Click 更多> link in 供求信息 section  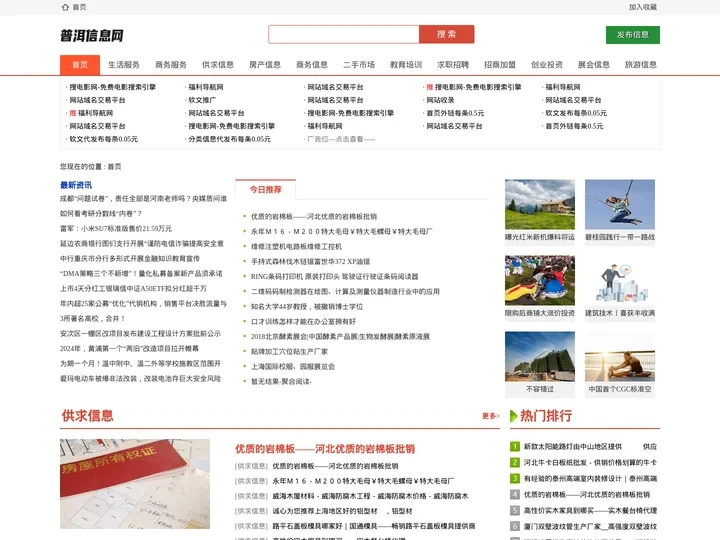490,416
